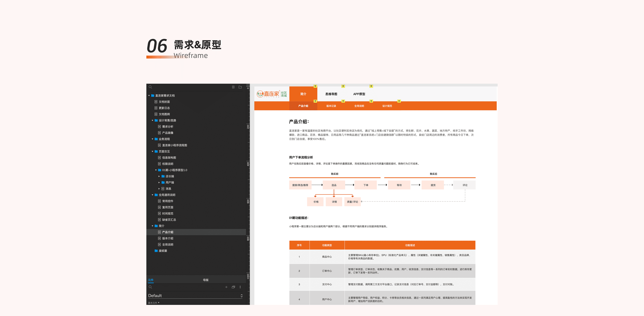Viewport: 644px width, 316px height.
Task: Click the 版本记录 sub-navigation link
Action: [x=331, y=106]
